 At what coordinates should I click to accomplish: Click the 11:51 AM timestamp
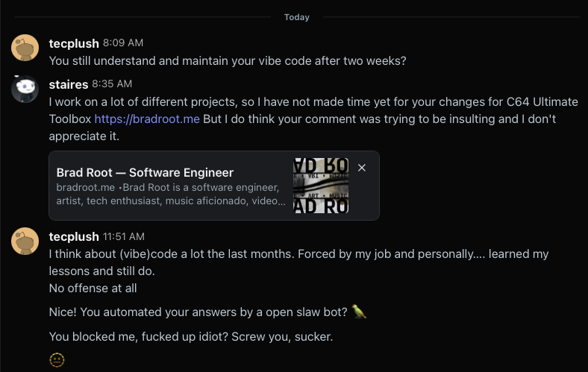(124, 236)
